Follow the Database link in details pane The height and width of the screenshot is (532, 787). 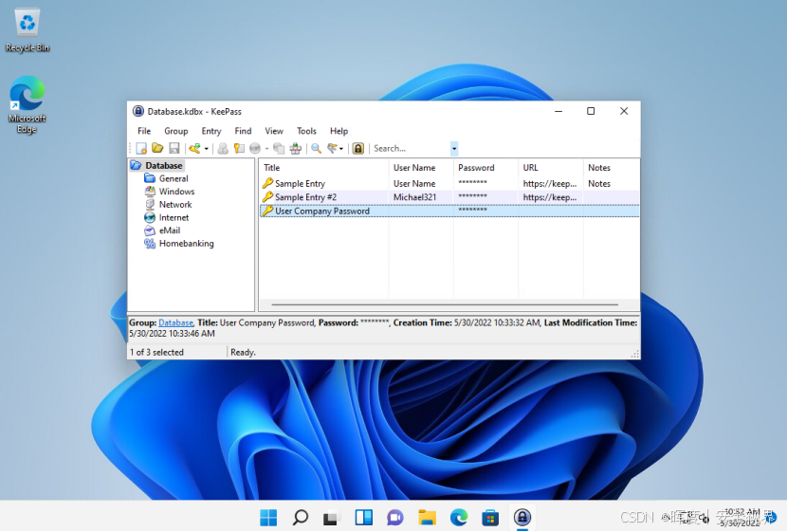click(175, 322)
